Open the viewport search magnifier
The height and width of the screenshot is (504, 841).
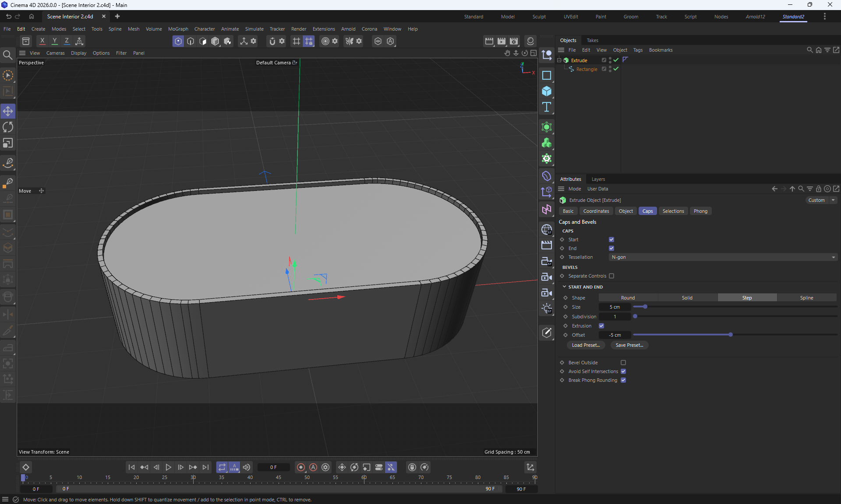tap(7, 55)
